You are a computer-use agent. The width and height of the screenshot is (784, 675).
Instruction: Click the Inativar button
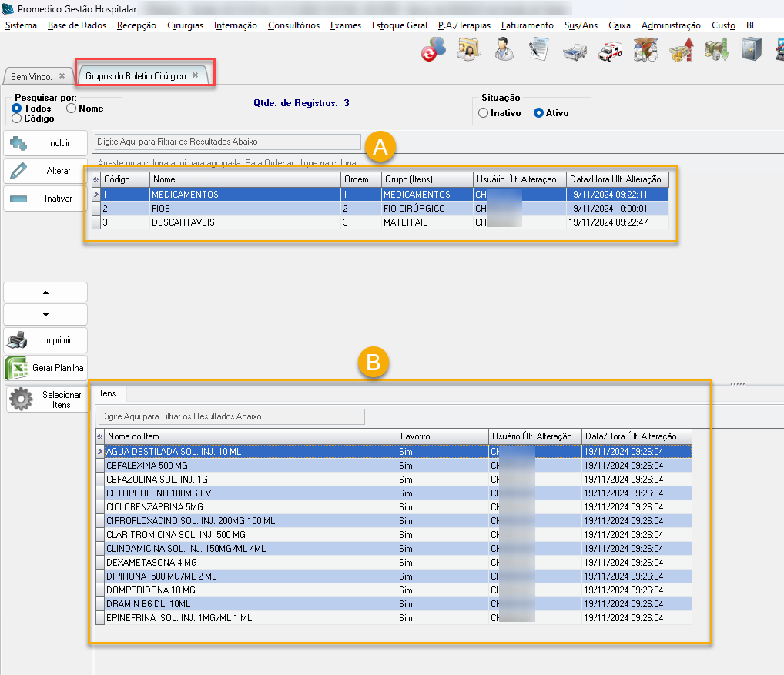click(45, 199)
